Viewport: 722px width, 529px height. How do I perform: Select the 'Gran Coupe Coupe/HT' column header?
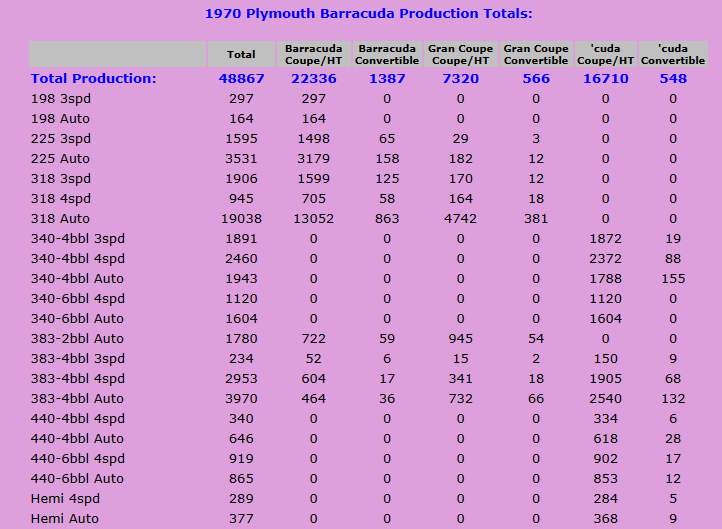[x=460, y=54]
